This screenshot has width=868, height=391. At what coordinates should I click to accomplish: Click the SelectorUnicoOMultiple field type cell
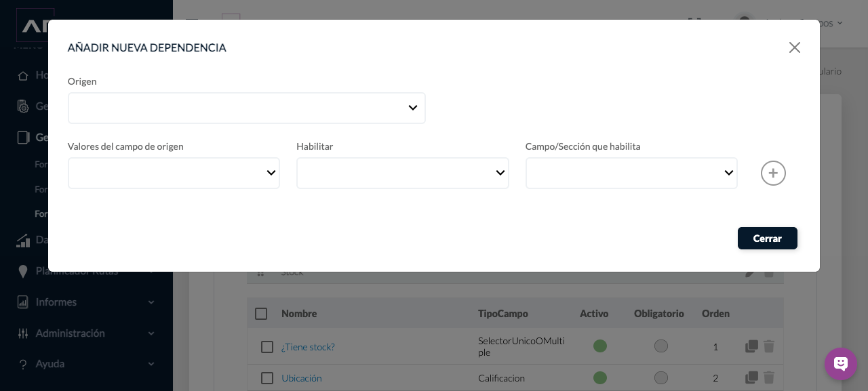(x=521, y=347)
